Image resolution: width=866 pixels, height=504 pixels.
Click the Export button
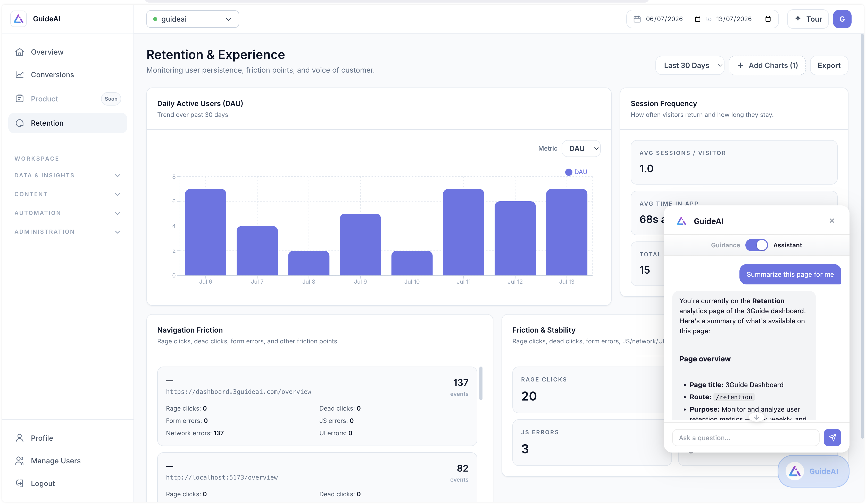pos(829,65)
